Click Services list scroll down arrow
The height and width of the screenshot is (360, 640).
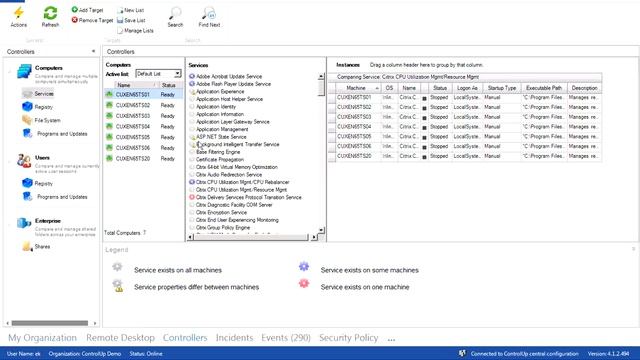(321, 230)
